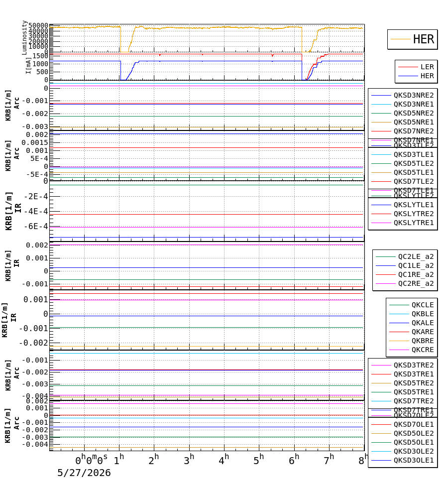
Task: Select legend entry QKSLYTRE2
Action: 413,214
